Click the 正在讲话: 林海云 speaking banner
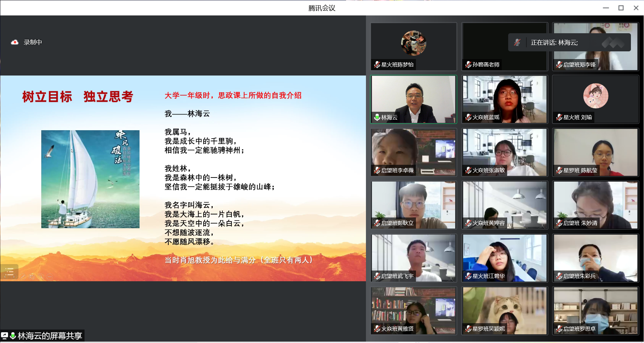644x343 pixels. 569,43
